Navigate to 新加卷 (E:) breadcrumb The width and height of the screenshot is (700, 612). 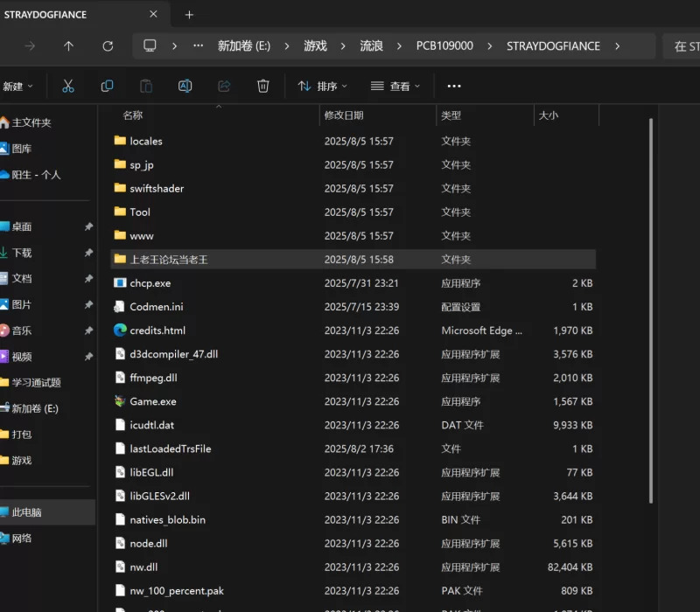coord(244,46)
